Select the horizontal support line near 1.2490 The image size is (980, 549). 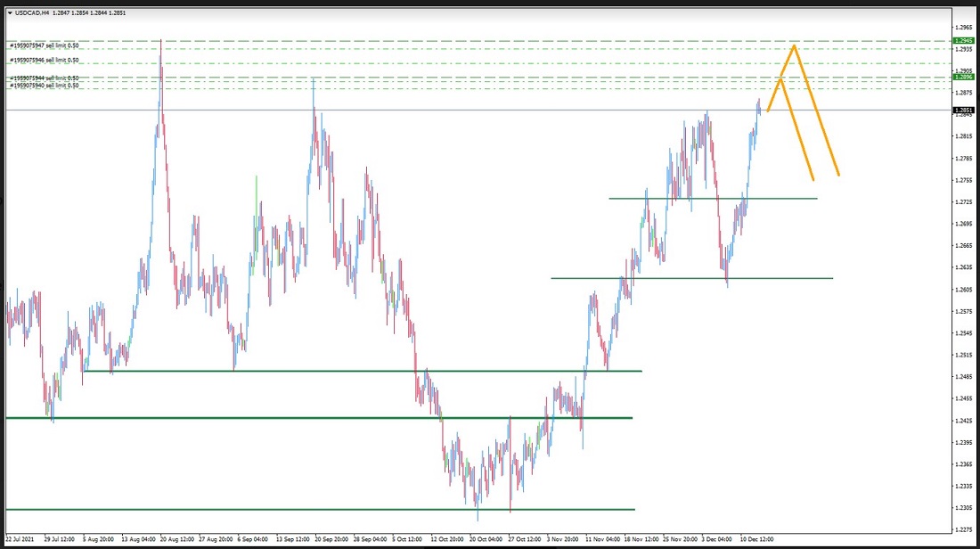click(356, 370)
